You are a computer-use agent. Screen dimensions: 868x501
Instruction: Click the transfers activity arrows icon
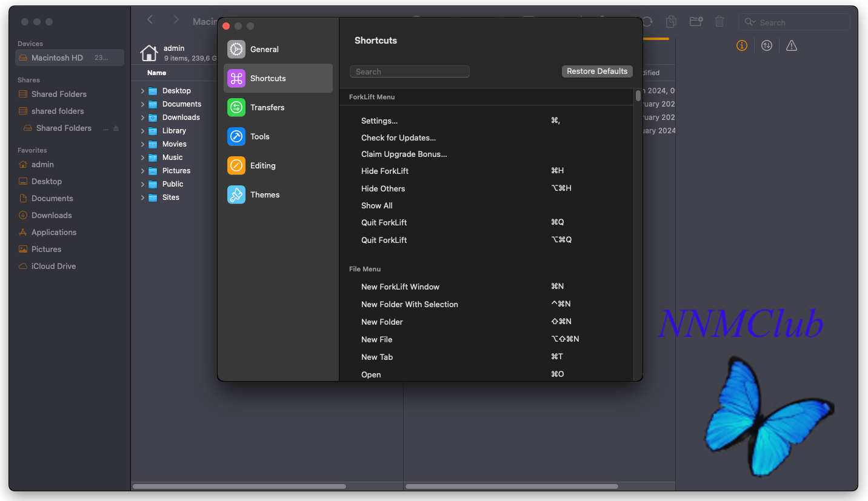pyautogui.click(x=767, y=45)
